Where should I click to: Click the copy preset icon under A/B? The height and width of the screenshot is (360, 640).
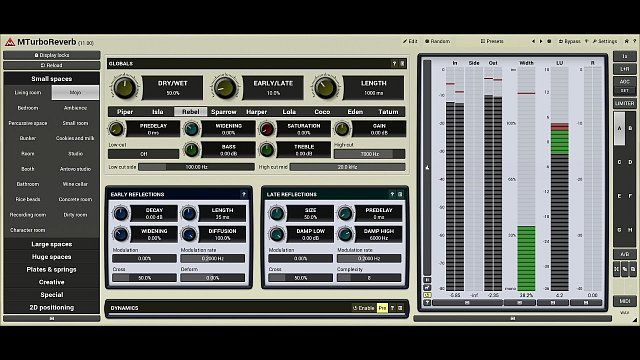(x=625, y=269)
